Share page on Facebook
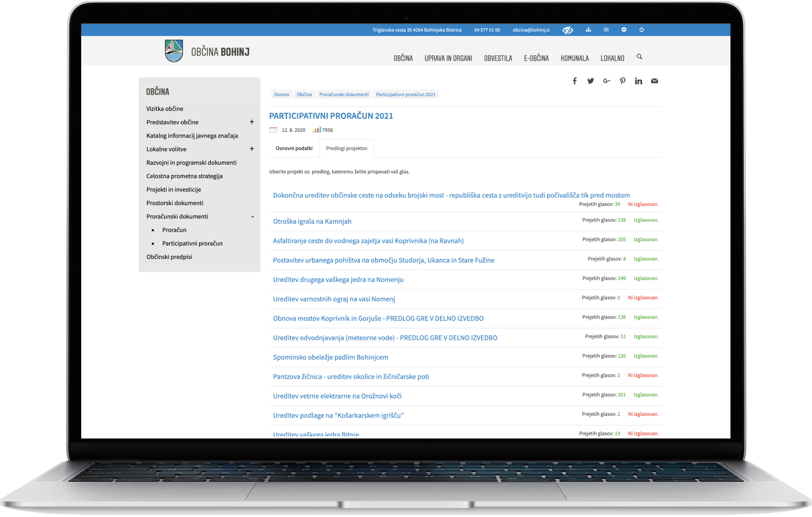This screenshot has width=812, height=517. [575, 81]
